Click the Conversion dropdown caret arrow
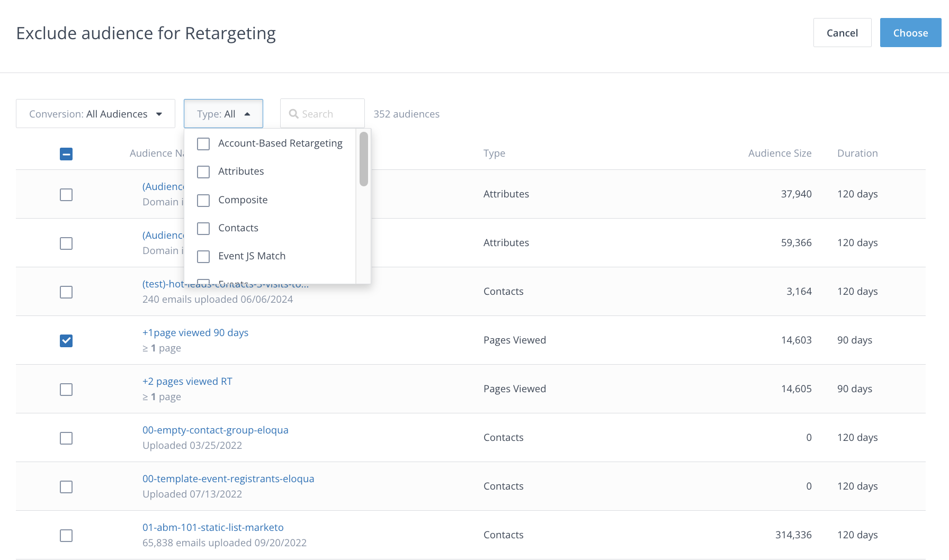This screenshot has height=560, width=949. click(159, 114)
